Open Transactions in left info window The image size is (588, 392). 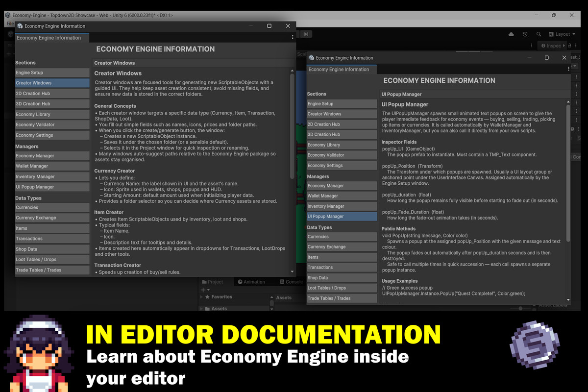click(x=52, y=239)
